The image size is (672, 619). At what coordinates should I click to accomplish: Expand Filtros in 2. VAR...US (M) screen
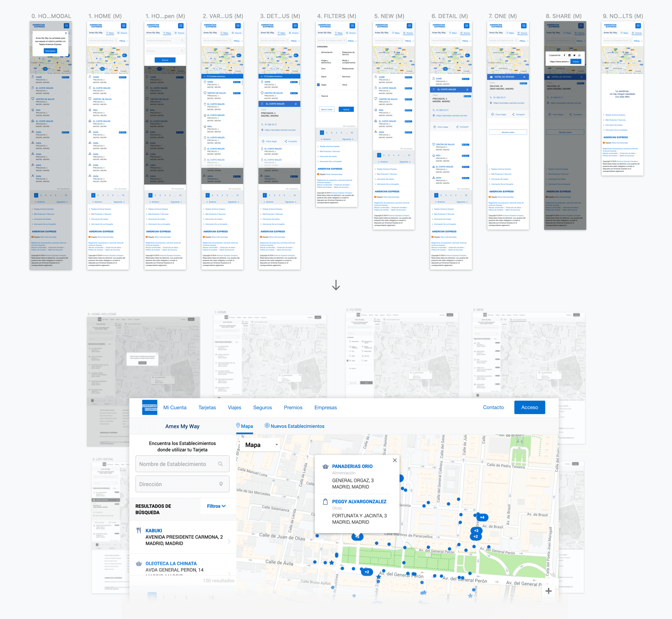click(x=238, y=41)
